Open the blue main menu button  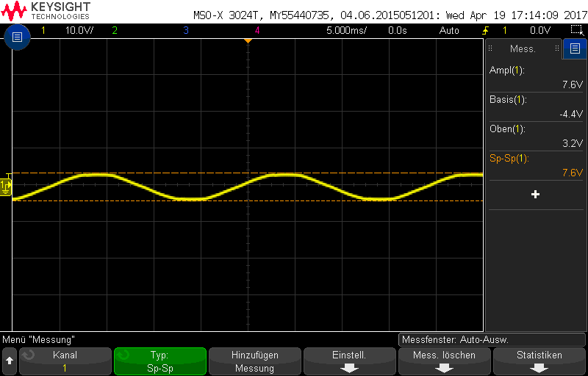17,37
